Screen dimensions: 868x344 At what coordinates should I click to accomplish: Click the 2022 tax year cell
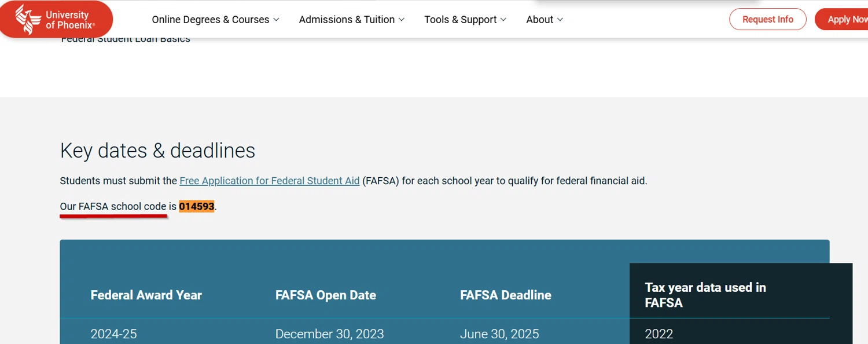pyautogui.click(x=659, y=334)
